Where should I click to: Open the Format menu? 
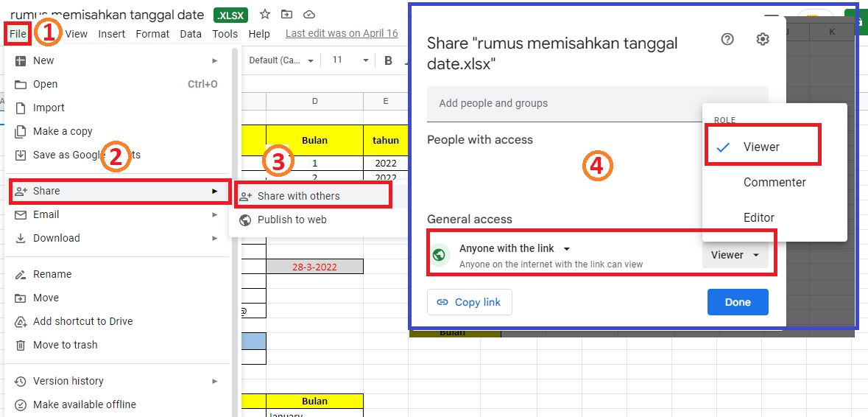[152, 34]
